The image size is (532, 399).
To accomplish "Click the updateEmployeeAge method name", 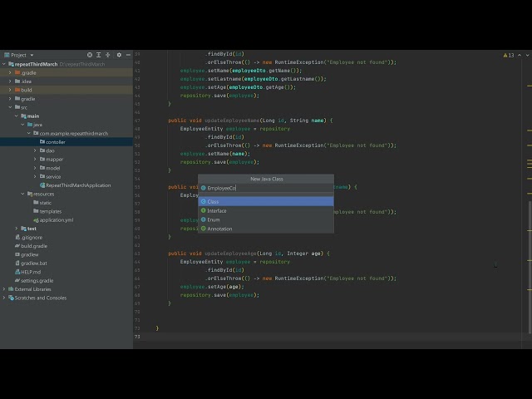I will coord(230,254).
